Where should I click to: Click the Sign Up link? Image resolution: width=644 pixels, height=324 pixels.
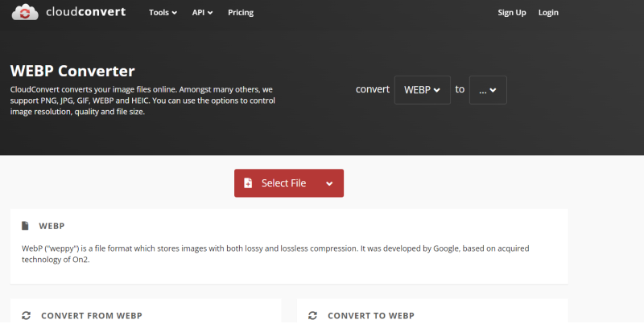[512, 13]
